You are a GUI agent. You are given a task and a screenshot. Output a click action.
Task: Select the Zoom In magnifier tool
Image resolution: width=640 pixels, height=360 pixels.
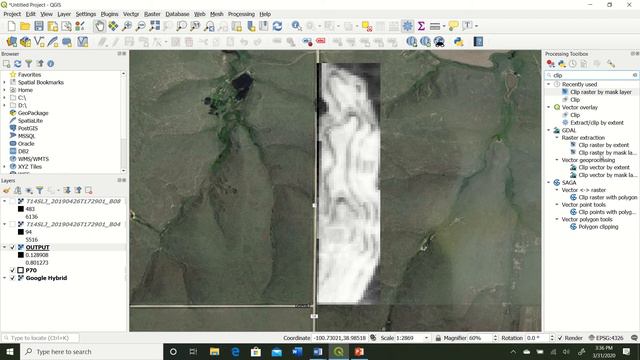127,26
